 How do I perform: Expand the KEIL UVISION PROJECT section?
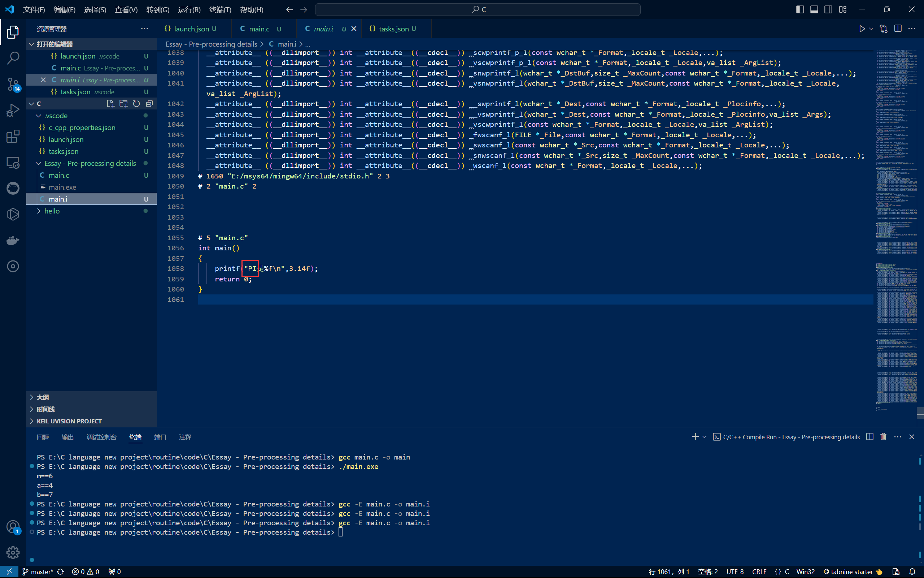[92, 421]
